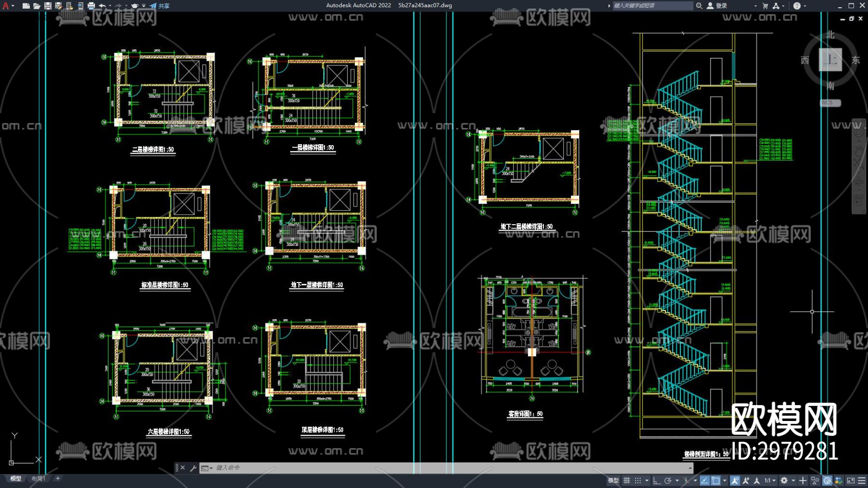The image size is (868, 488).
Task: Toggle drawing grid display
Action: click(626, 480)
